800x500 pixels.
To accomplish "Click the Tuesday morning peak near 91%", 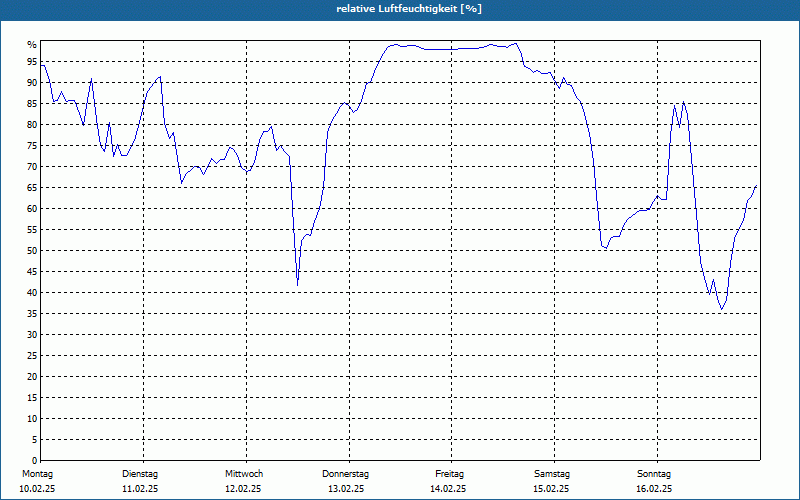I will tap(160, 77).
